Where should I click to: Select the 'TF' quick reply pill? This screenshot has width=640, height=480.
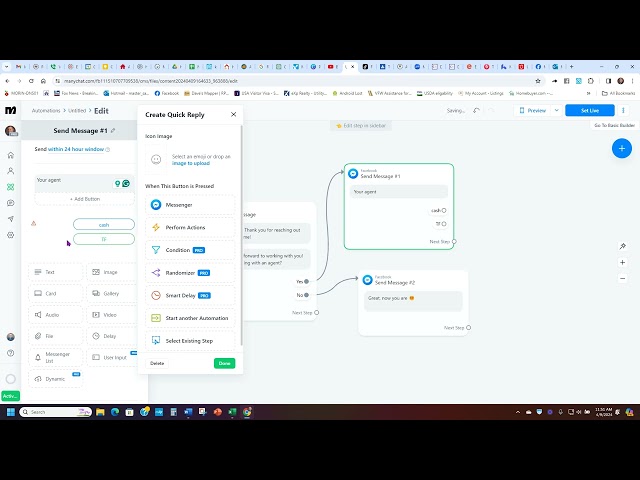point(104,239)
